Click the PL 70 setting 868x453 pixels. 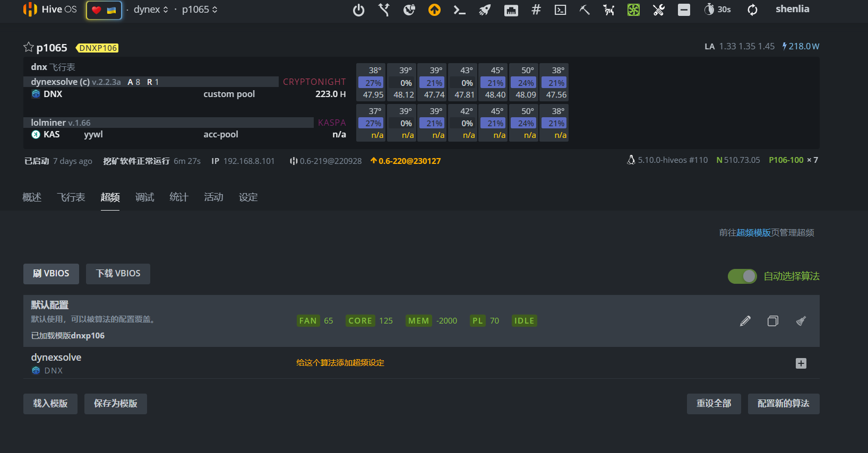(x=485, y=320)
